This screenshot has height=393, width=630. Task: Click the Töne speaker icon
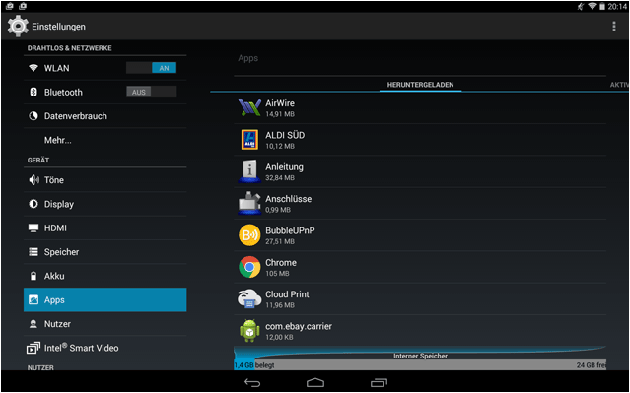[34, 180]
